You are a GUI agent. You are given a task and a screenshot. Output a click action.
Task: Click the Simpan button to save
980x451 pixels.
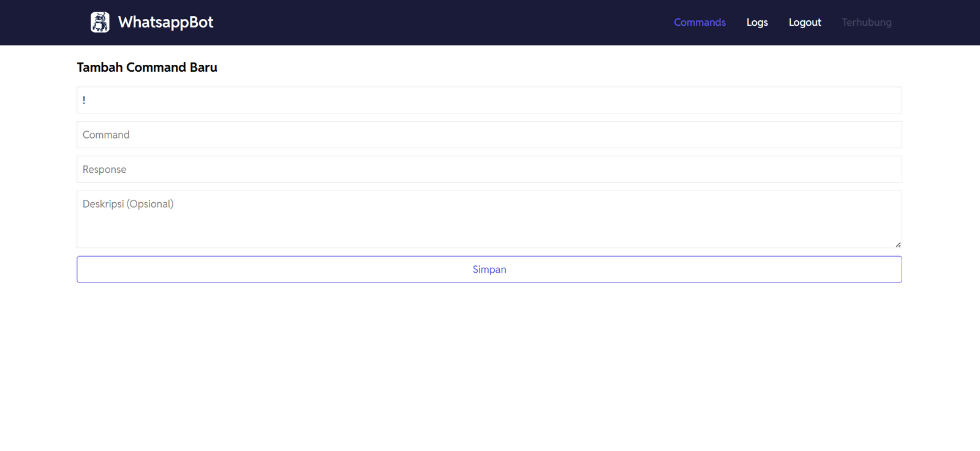coord(489,270)
